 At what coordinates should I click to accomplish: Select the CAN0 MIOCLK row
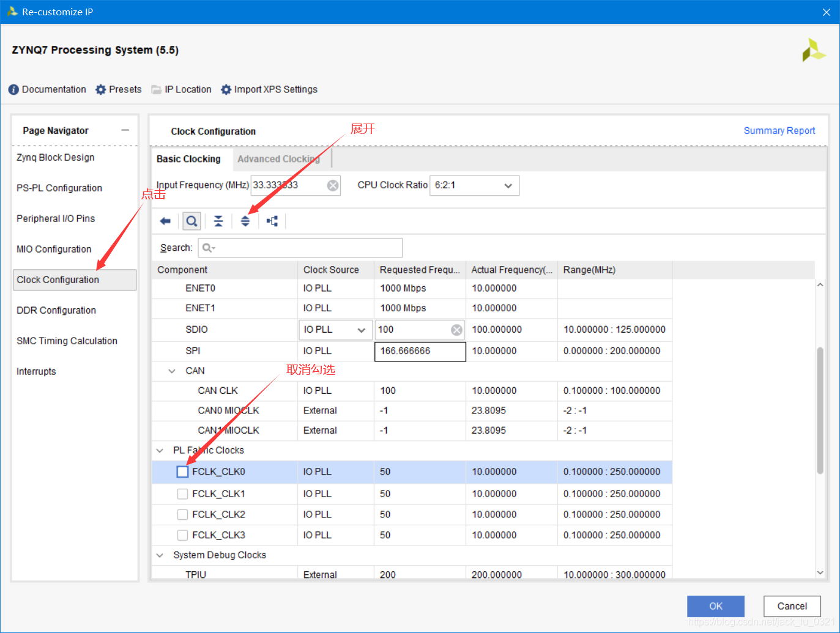pyautogui.click(x=412, y=410)
